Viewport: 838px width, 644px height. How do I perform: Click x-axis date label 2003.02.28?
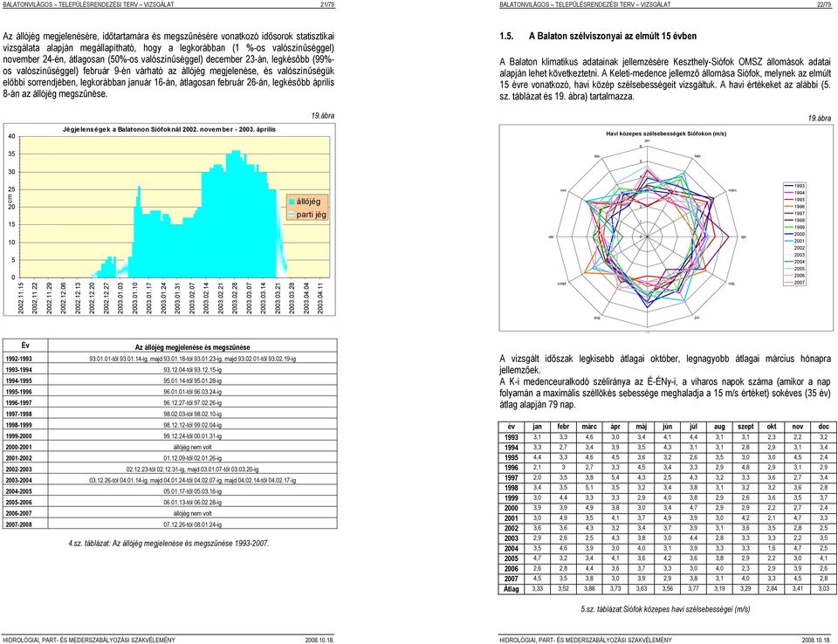click(235, 298)
